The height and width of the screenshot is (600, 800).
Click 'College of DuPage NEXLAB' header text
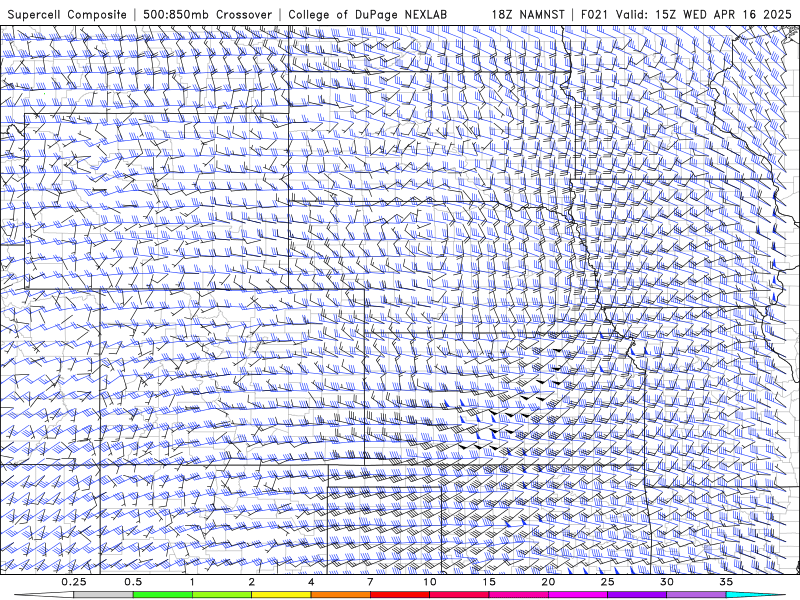(367, 15)
